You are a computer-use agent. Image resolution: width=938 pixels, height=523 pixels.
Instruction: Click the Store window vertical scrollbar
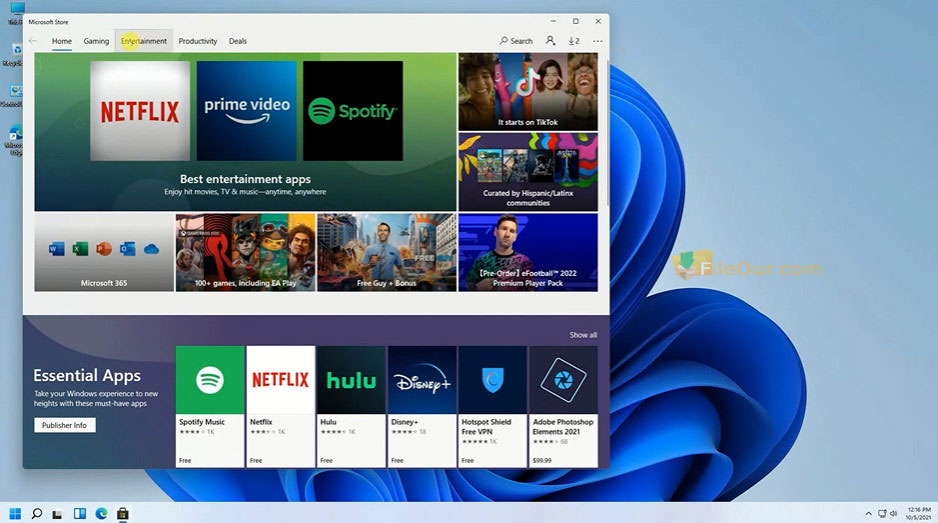click(x=608, y=132)
